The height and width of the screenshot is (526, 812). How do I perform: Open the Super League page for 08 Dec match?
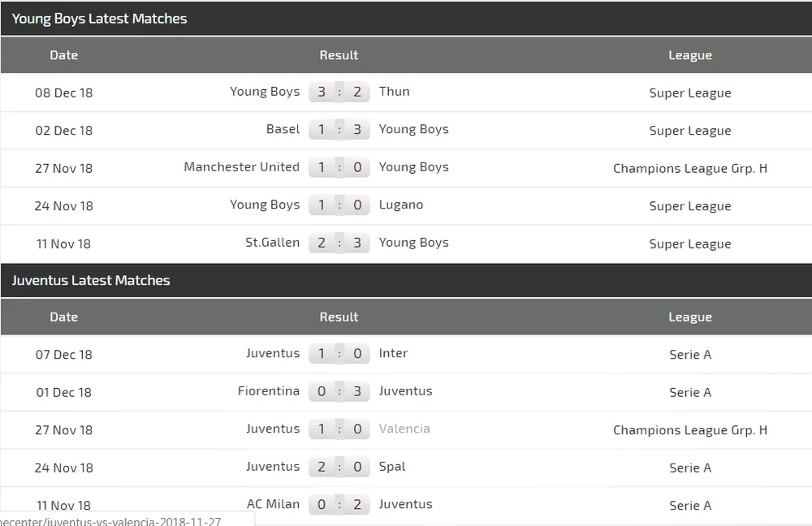(690, 93)
